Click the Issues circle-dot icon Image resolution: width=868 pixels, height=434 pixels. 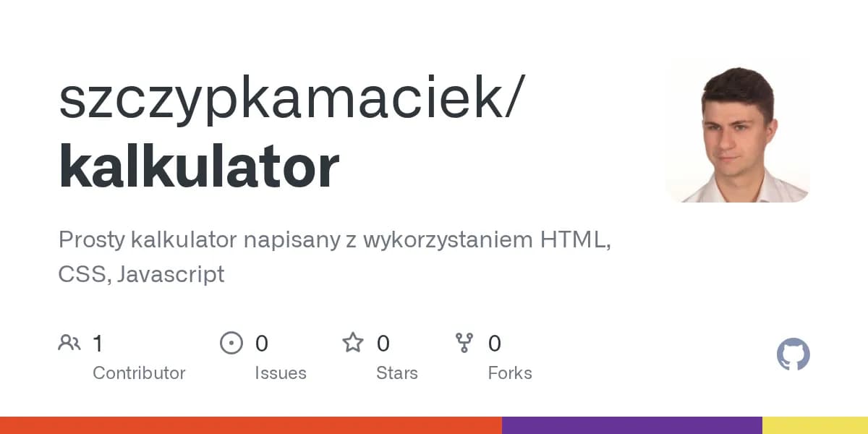[231, 343]
